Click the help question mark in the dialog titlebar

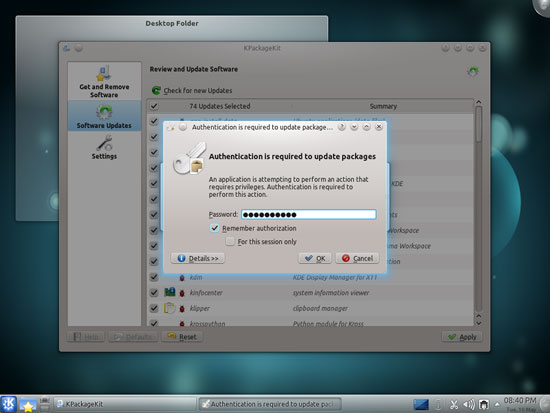(x=342, y=127)
